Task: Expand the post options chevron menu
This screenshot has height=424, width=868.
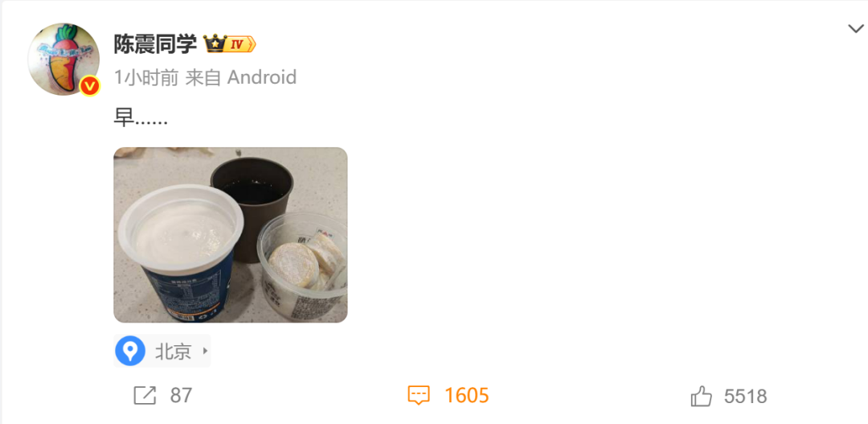Action: [856, 29]
